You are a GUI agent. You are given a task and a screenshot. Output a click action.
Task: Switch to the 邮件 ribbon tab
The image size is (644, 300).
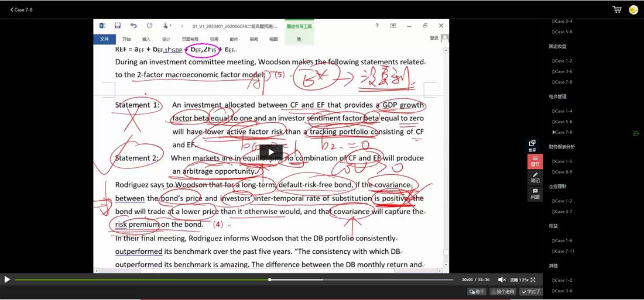coord(234,39)
